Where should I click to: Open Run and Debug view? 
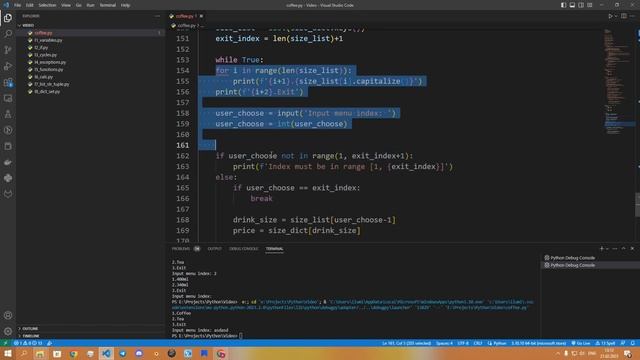[8, 66]
